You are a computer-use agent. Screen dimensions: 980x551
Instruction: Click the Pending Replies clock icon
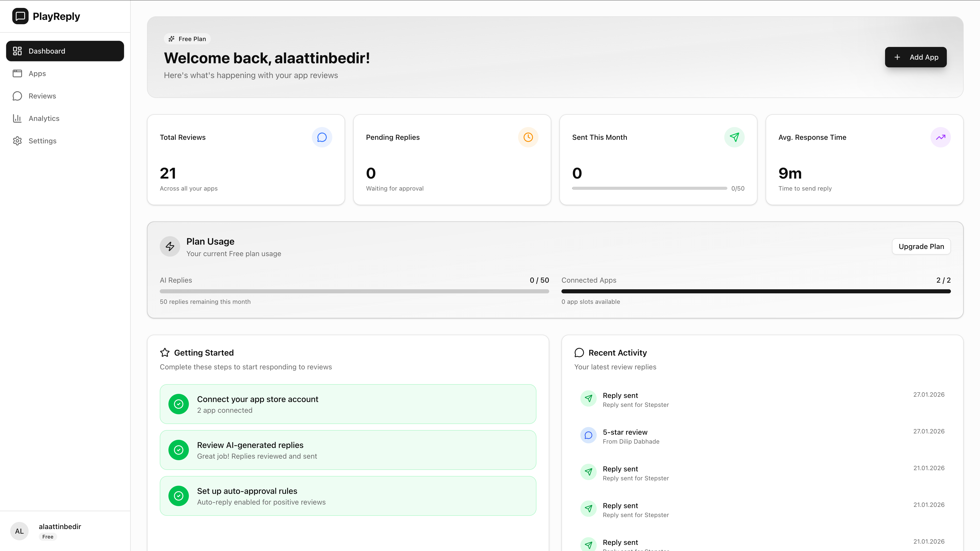pyautogui.click(x=528, y=137)
